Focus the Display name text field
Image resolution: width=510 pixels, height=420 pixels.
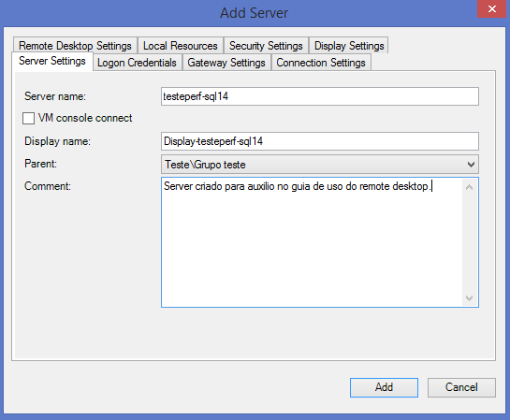pyautogui.click(x=320, y=141)
